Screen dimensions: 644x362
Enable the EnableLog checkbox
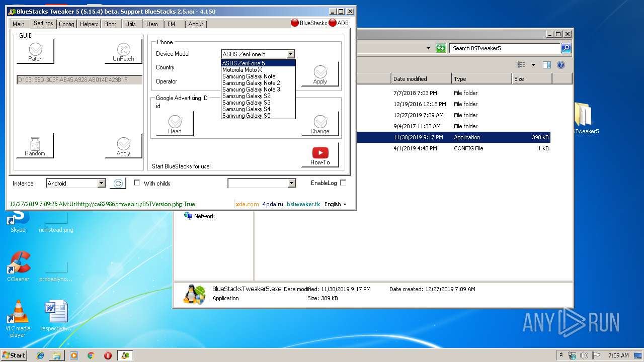point(343,183)
